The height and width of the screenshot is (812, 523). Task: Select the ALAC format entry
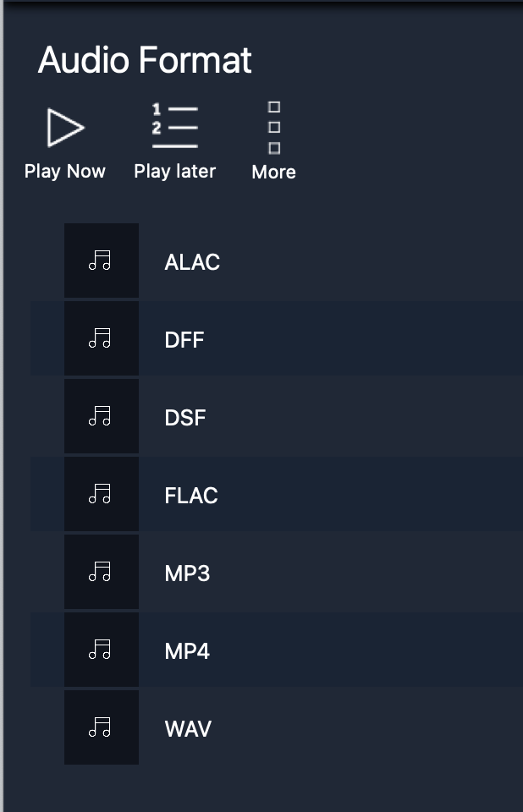click(x=276, y=261)
